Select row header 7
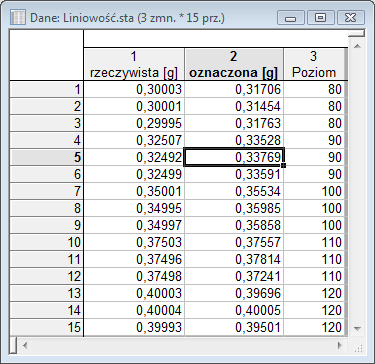This screenshot has width=375, height=364. tap(47, 192)
